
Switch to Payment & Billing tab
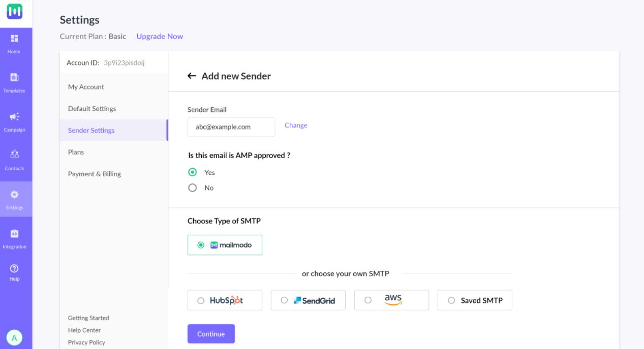(95, 174)
